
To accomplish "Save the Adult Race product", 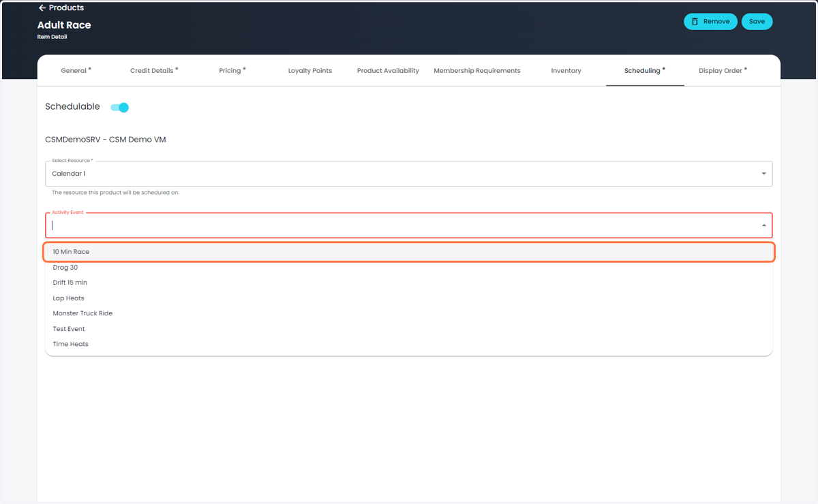I will (x=757, y=22).
